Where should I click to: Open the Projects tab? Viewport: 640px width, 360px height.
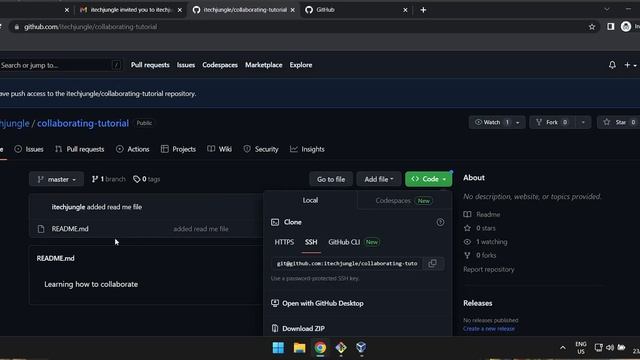178,149
